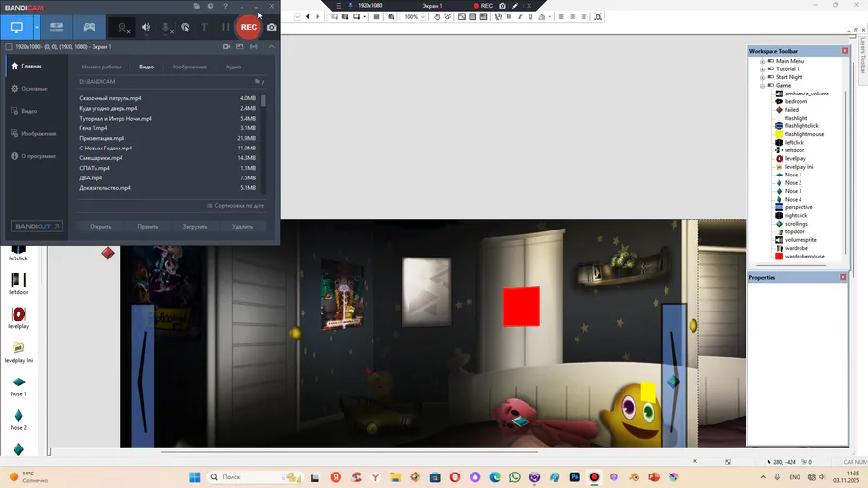Toggle mouse cursor effects in Bandicam

(185, 27)
